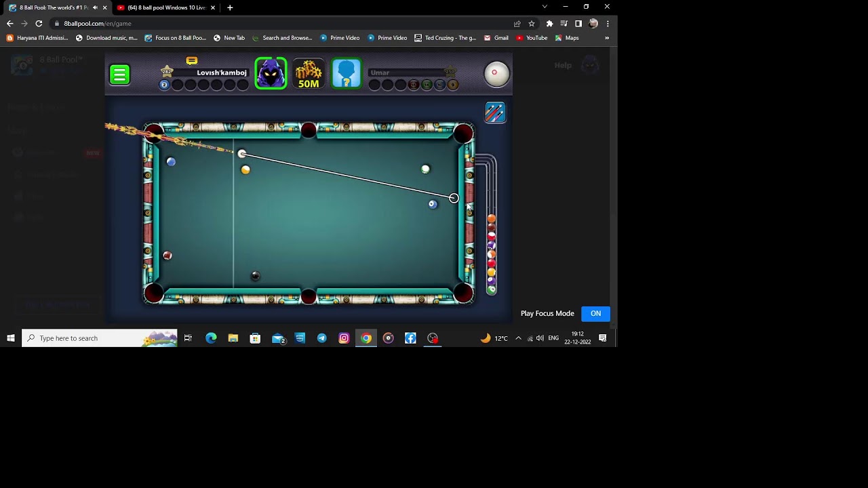
Task: Click the address bar showing 8ballpool.com
Action: coord(281,23)
